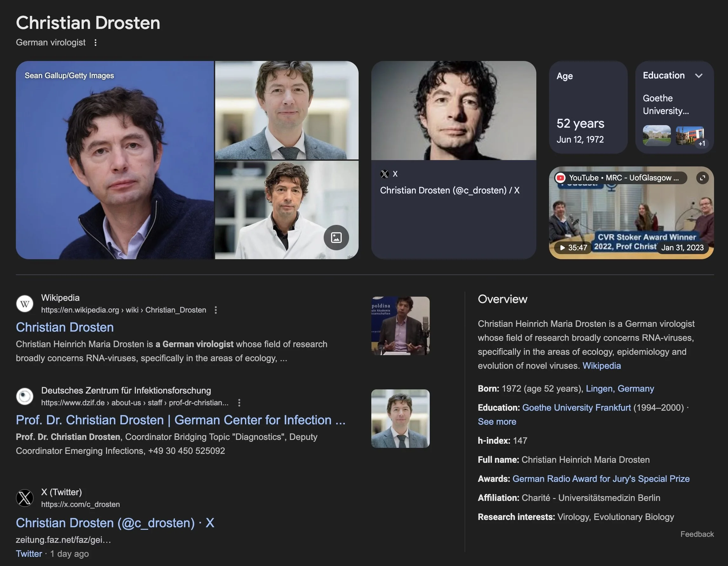Click See more under Education

tap(497, 421)
